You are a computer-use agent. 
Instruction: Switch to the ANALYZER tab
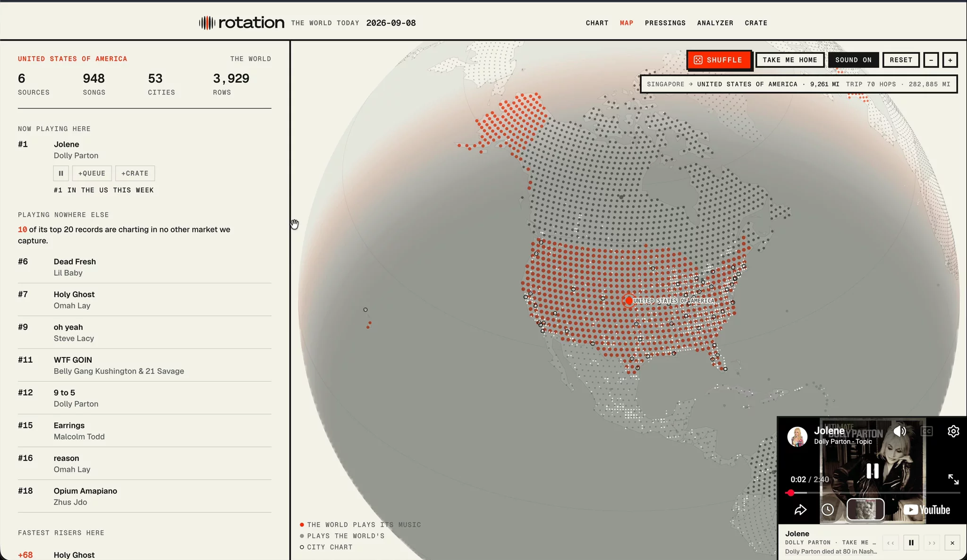[715, 23]
